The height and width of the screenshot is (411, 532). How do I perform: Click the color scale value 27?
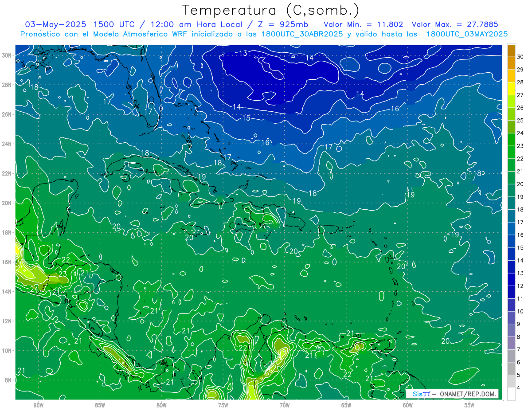tap(520, 95)
